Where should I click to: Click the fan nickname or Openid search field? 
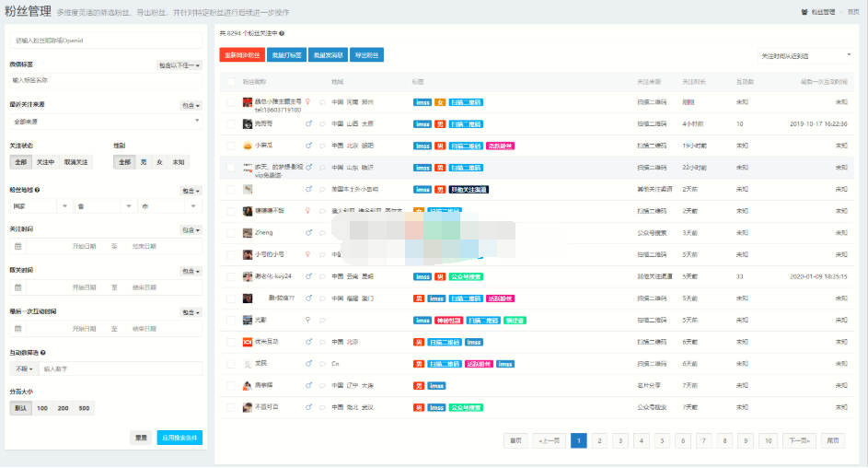(105, 41)
